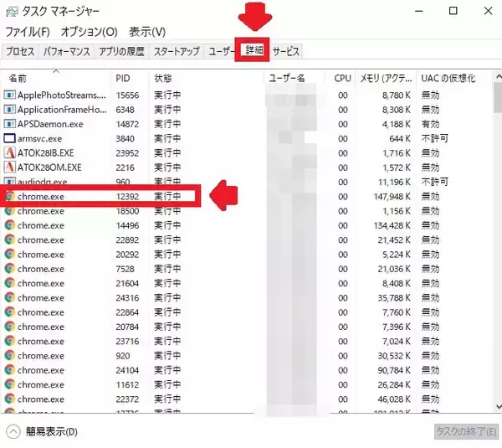Click the タスクの終了 button
The width and height of the screenshot is (502, 448).
point(467,431)
